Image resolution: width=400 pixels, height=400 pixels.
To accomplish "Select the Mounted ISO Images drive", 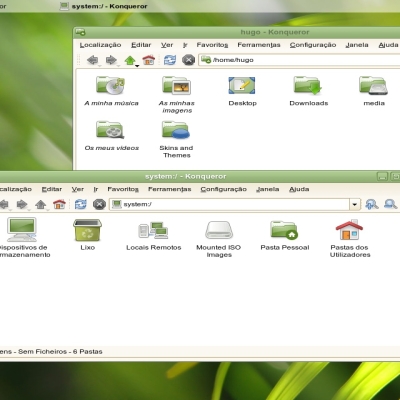I will pos(219,230).
